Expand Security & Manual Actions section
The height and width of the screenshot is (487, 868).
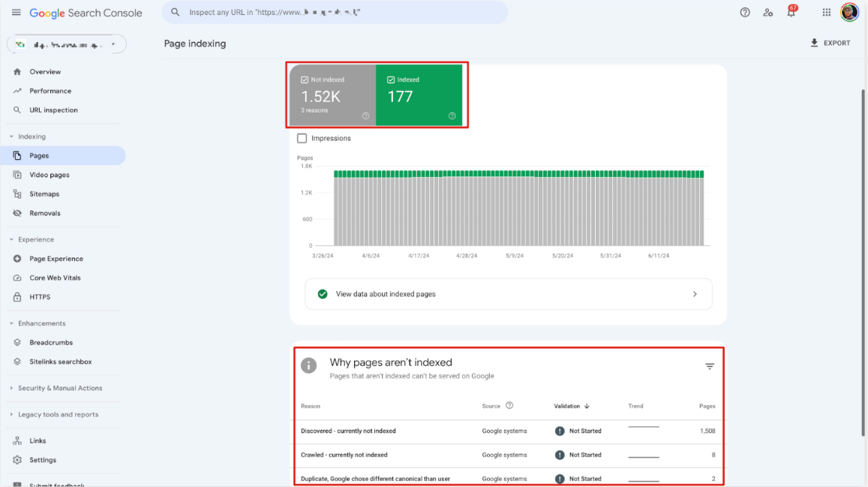(x=60, y=388)
